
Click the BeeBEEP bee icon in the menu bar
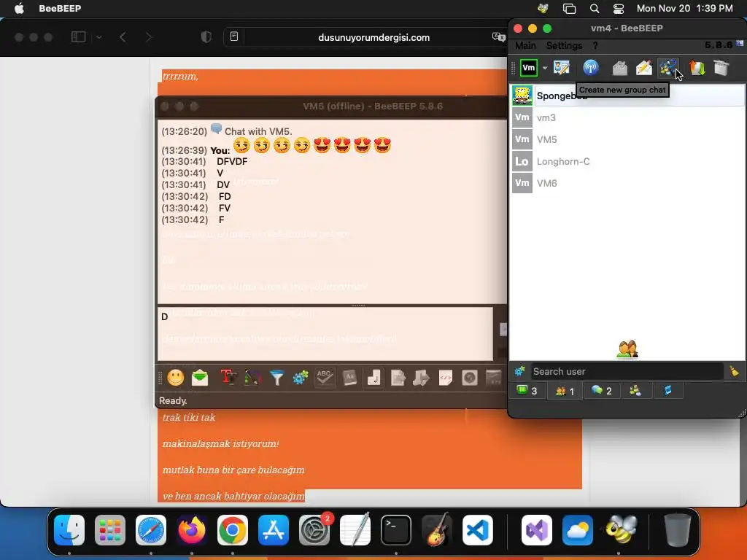[543, 9]
